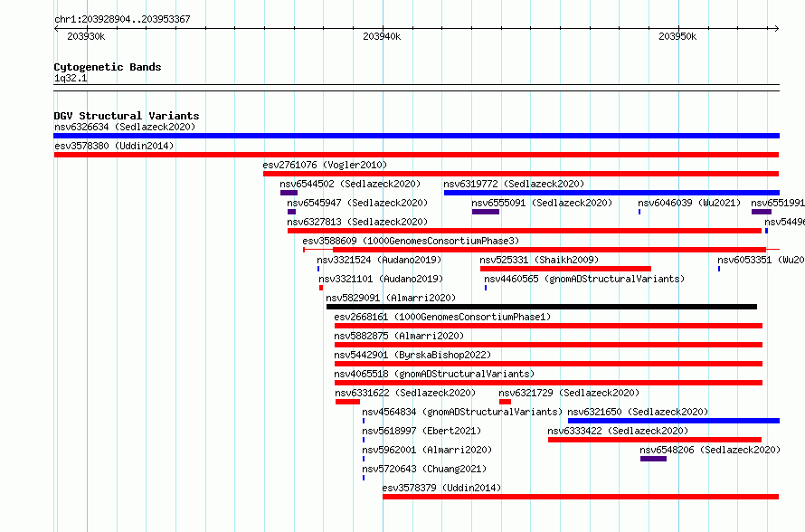Select the red esv2668161 variant bar

548,326
